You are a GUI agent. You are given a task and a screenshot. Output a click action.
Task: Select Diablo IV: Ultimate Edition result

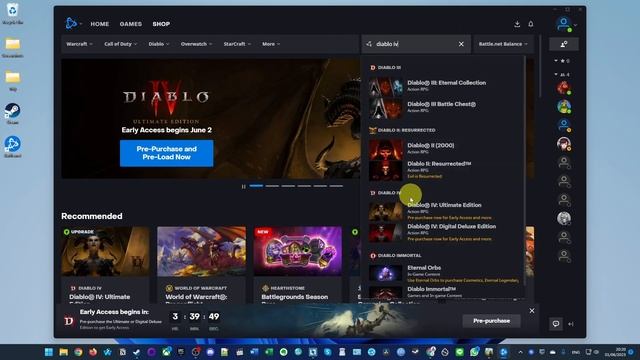click(443, 211)
